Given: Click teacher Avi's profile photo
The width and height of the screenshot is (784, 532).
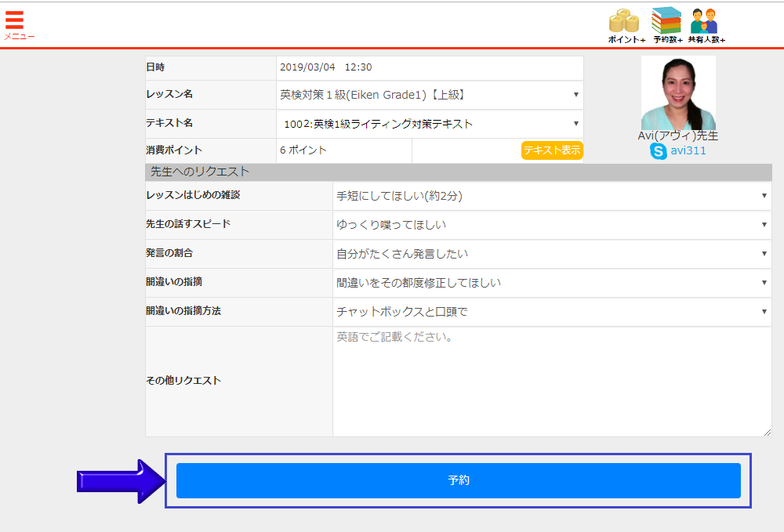Looking at the screenshot, I should click(x=678, y=92).
